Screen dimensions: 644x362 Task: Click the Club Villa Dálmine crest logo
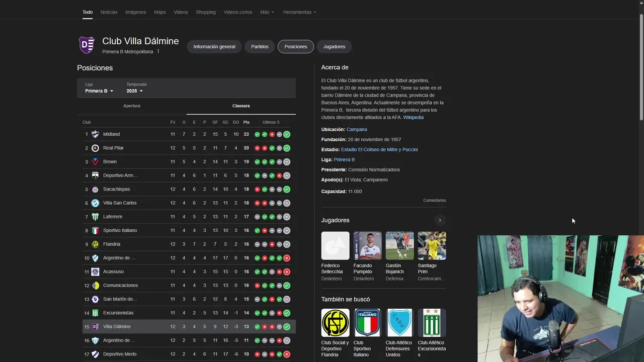(87, 45)
